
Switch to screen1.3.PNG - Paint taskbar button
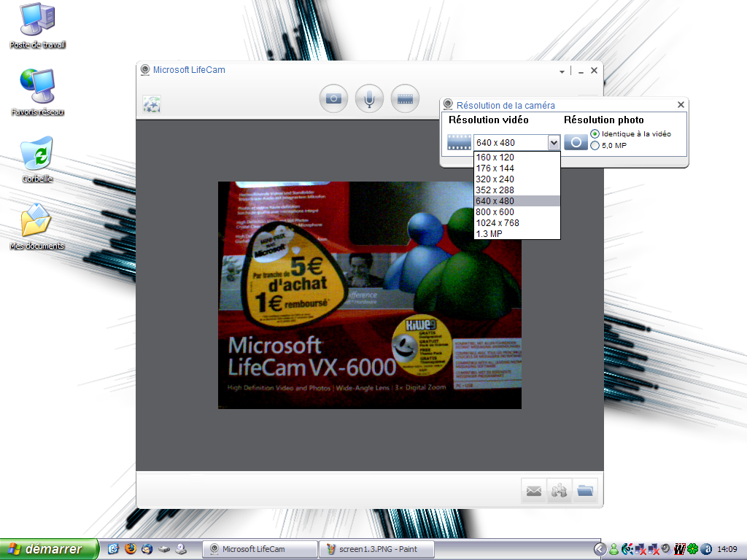tap(376, 549)
